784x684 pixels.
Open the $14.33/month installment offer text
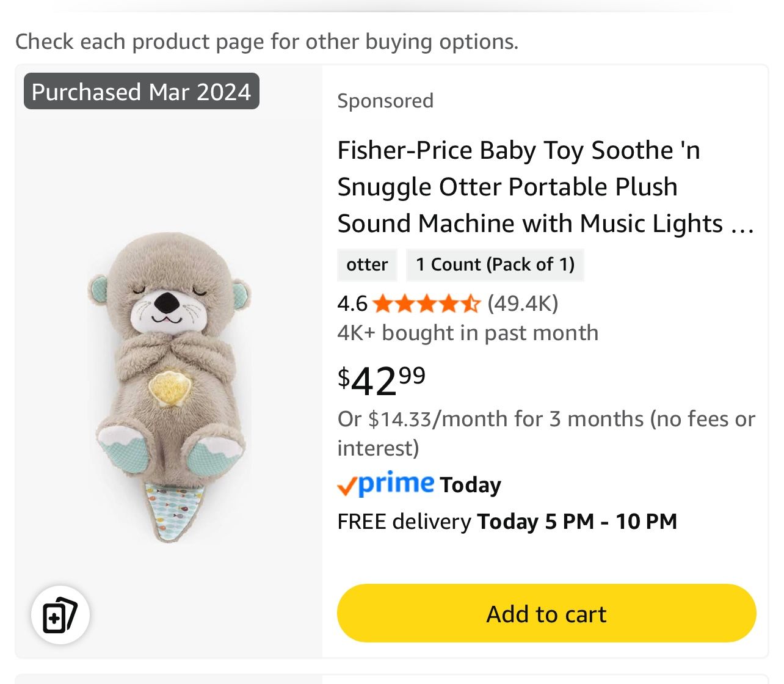pyautogui.click(x=546, y=433)
